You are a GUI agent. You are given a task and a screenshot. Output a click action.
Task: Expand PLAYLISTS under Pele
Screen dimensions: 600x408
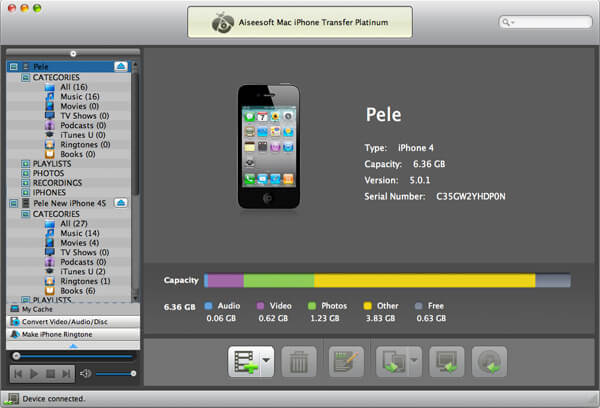[25, 164]
